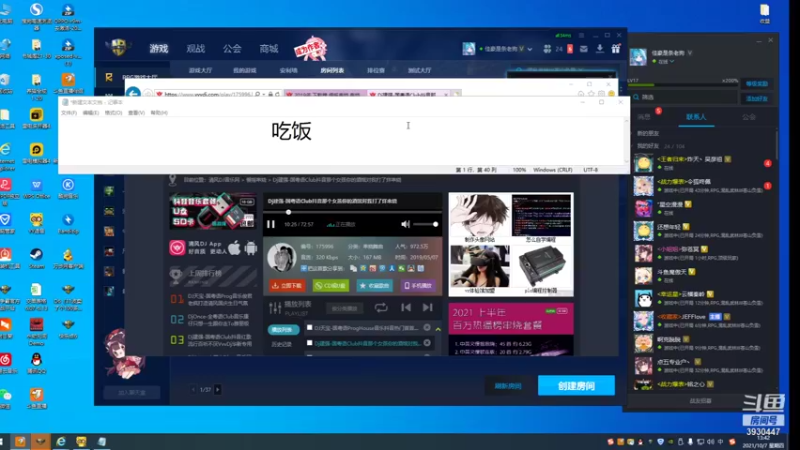Click the blue 创建房间 create room button
The width and height of the screenshot is (800, 450).
click(576, 386)
